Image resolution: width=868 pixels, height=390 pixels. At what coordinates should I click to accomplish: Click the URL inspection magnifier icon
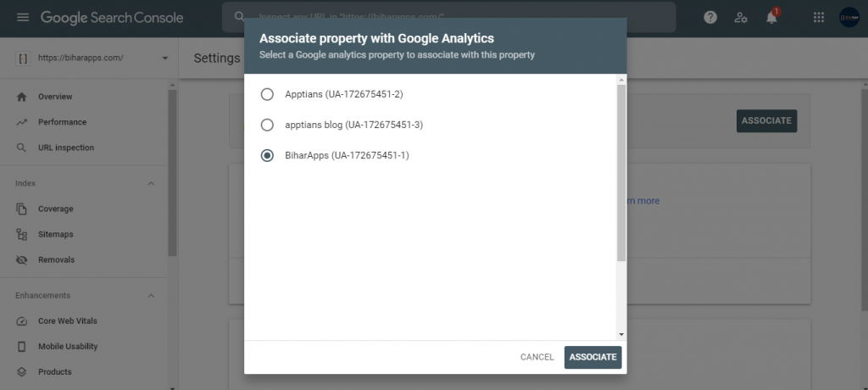coord(22,148)
